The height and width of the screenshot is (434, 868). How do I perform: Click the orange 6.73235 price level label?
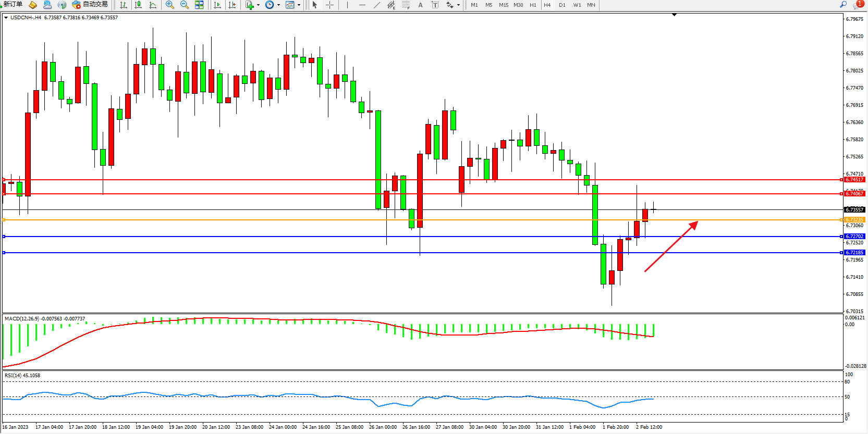coord(854,220)
